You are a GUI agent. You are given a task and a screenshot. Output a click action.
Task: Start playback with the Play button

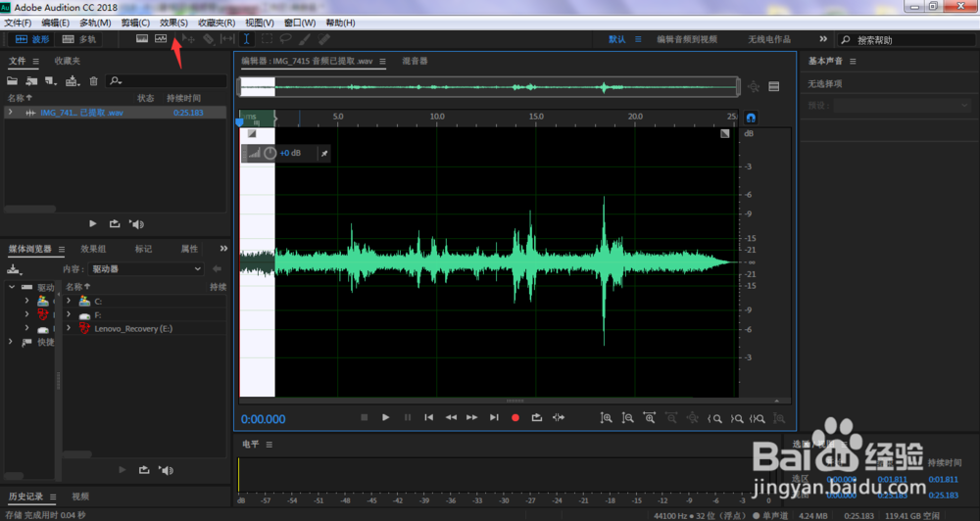tap(385, 417)
